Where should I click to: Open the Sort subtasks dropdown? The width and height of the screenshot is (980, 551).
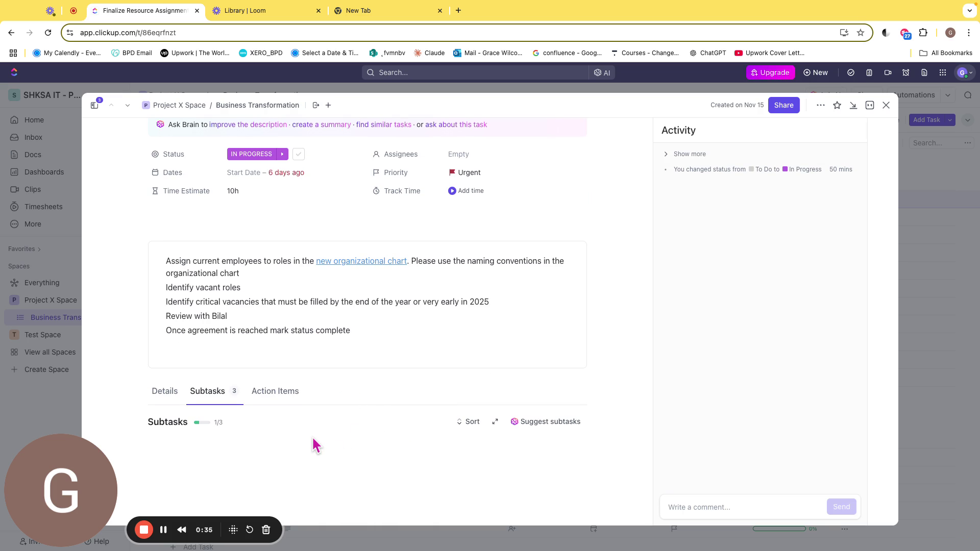tap(468, 421)
